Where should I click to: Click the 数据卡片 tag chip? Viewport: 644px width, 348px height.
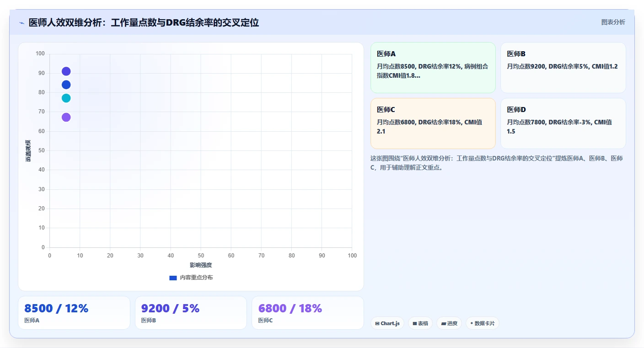coord(483,323)
